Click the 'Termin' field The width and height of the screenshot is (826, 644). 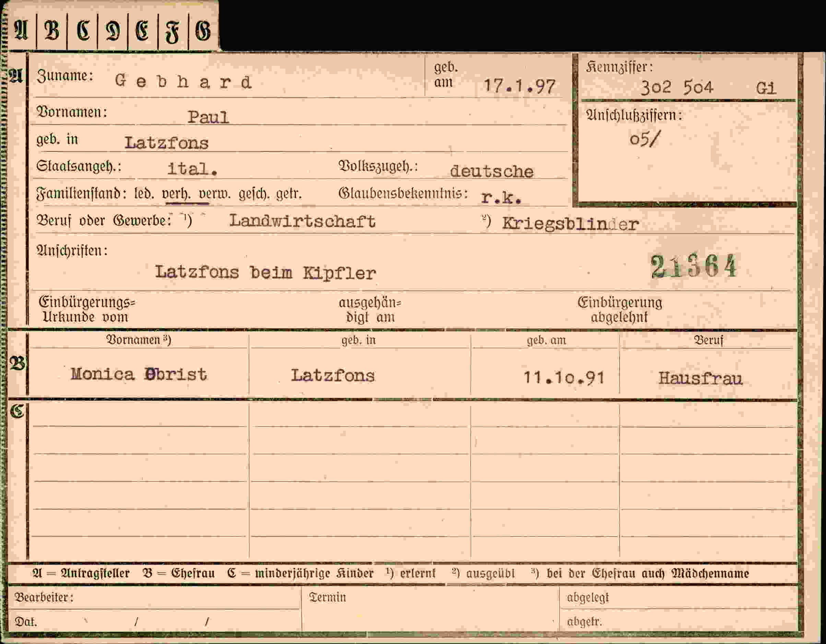click(430, 609)
